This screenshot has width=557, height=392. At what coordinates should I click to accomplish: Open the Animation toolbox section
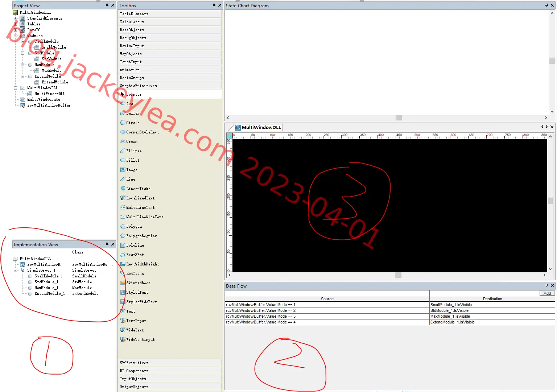click(170, 70)
